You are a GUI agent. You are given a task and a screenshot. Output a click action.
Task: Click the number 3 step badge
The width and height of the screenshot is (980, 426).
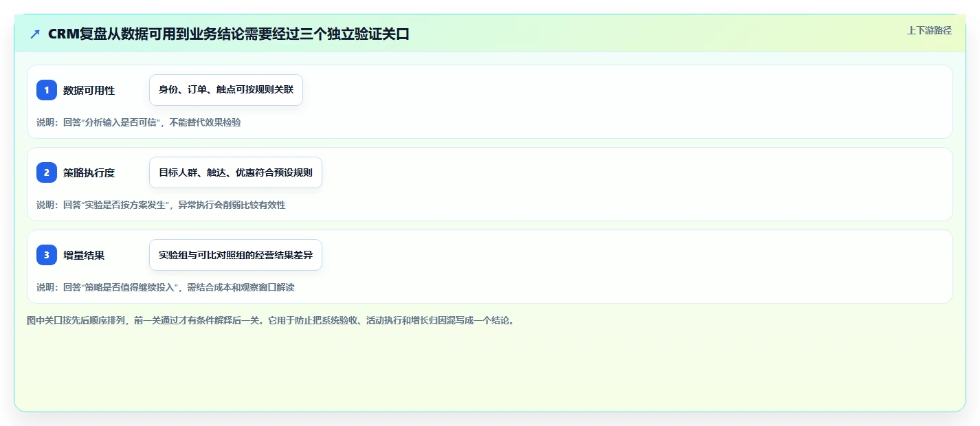[x=47, y=255]
